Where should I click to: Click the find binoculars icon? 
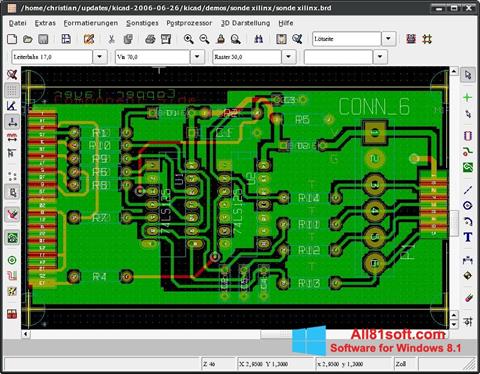click(259, 39)
